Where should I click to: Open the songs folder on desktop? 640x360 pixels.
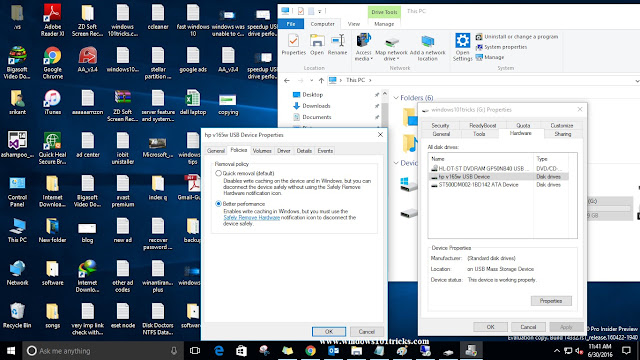(52, 316)
